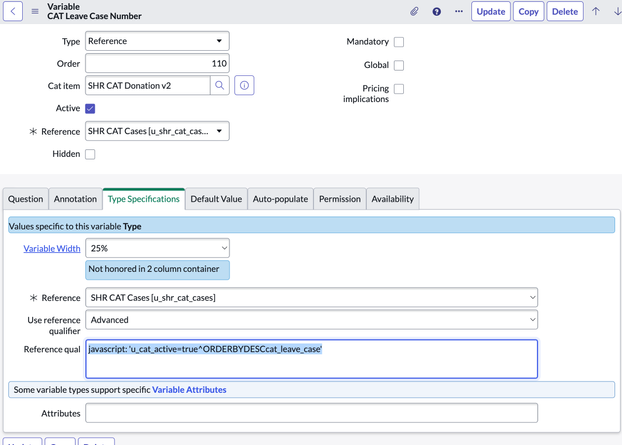
Task: Uncheck the Active checkbox
Action: pos(90,108)
